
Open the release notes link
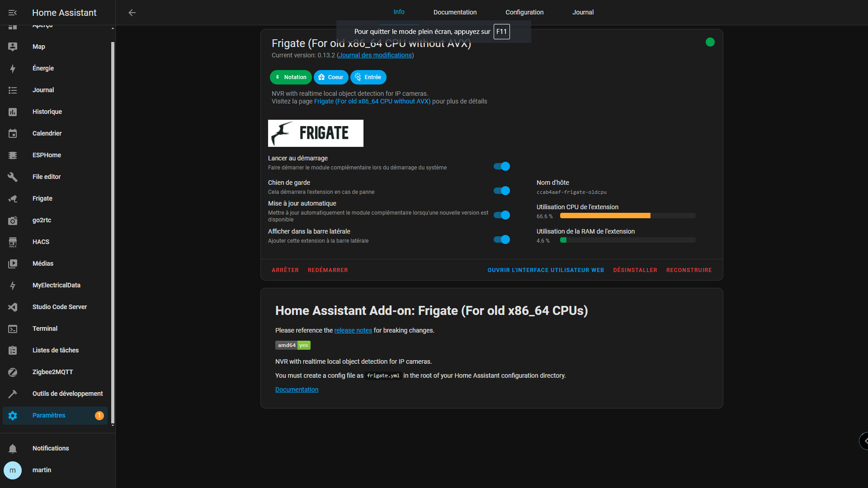tap(353, 330)
